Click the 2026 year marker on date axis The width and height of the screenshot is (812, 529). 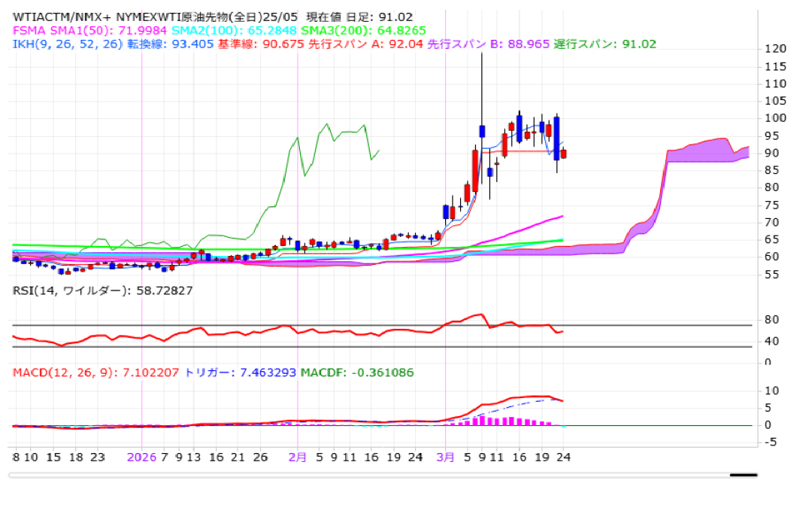point(141,457)
